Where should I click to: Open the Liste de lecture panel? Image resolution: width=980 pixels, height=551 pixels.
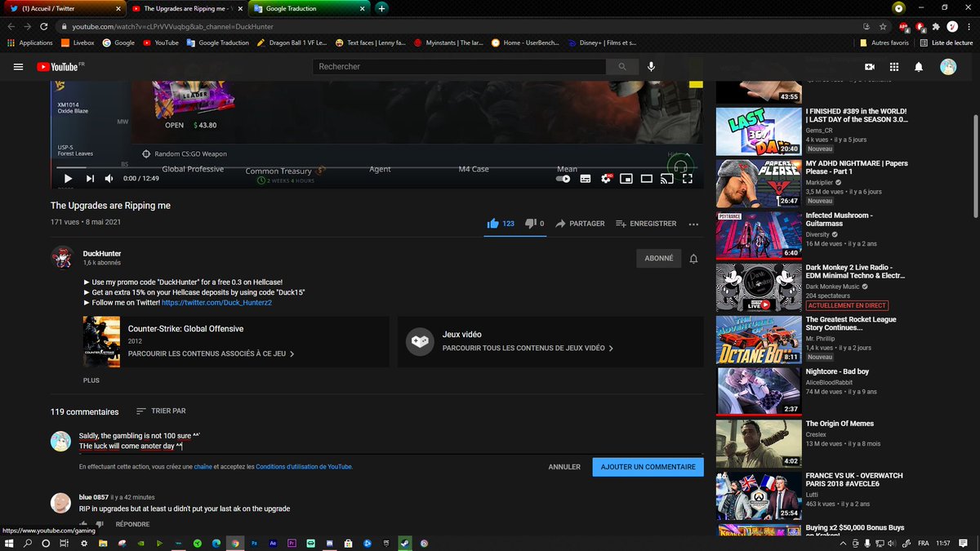pos(946,42)
